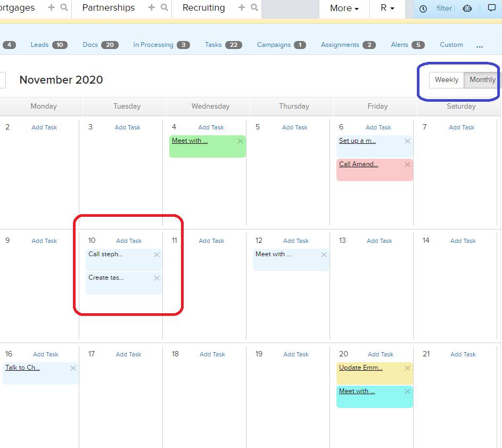Go to Custom section
502x448 pixels.
tap(451, 45)
